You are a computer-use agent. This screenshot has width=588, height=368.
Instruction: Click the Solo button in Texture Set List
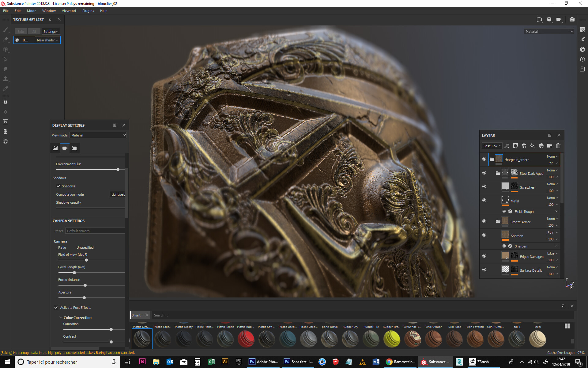21,32
